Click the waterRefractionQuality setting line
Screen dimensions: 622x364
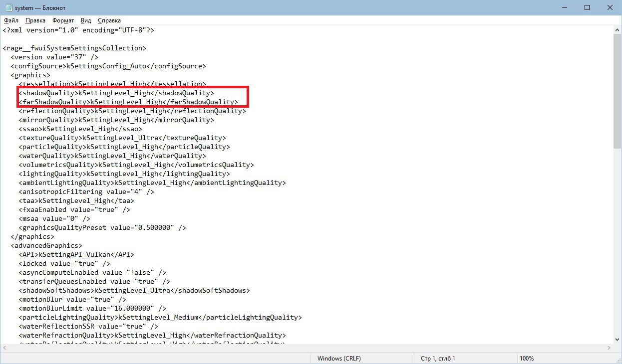click(x=152, y=335)
